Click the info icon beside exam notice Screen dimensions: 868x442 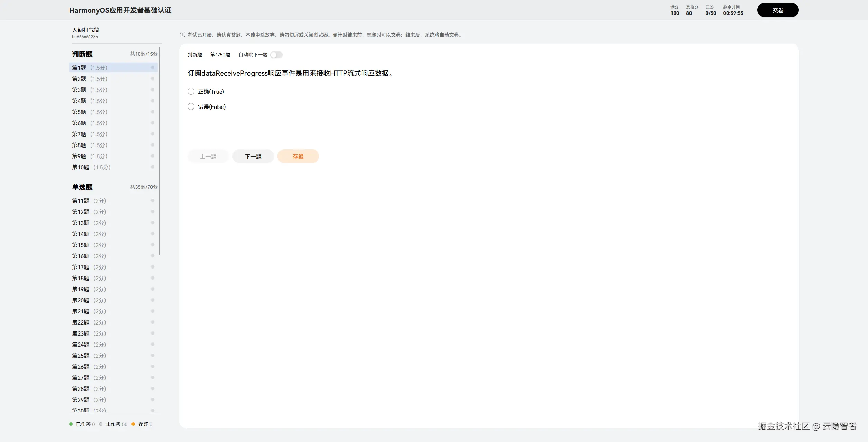[x=182, y=35]
